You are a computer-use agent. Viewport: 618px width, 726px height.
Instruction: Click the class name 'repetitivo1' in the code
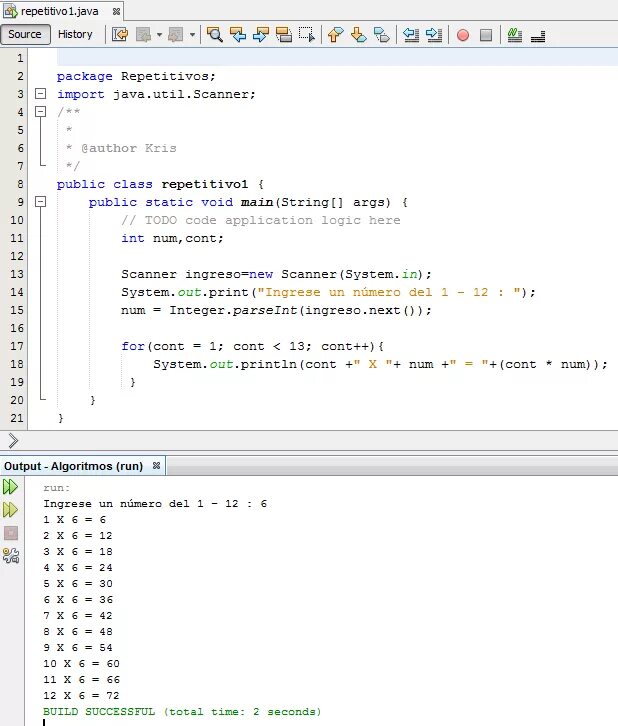pos(205,184)
